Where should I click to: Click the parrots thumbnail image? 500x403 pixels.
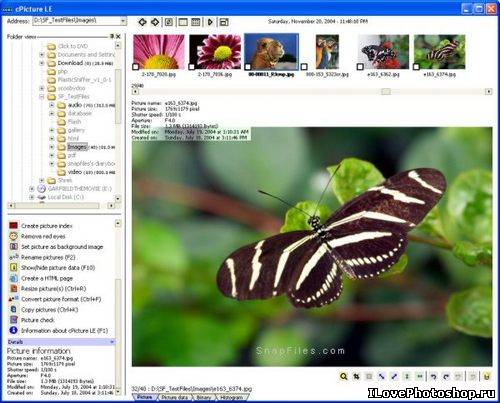pyautogui.click(x=327, y=52)
